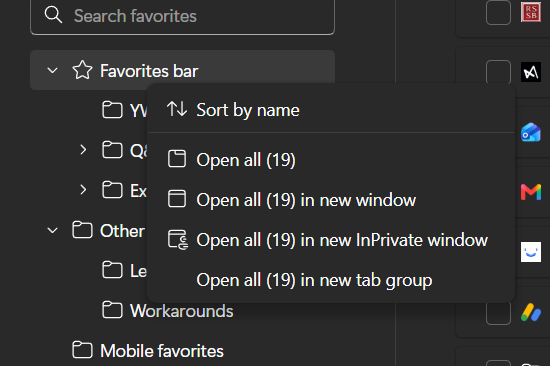Screen dimensions: 550x366
Task: Choose Open all (19) in new tab group
Action: 331,280
